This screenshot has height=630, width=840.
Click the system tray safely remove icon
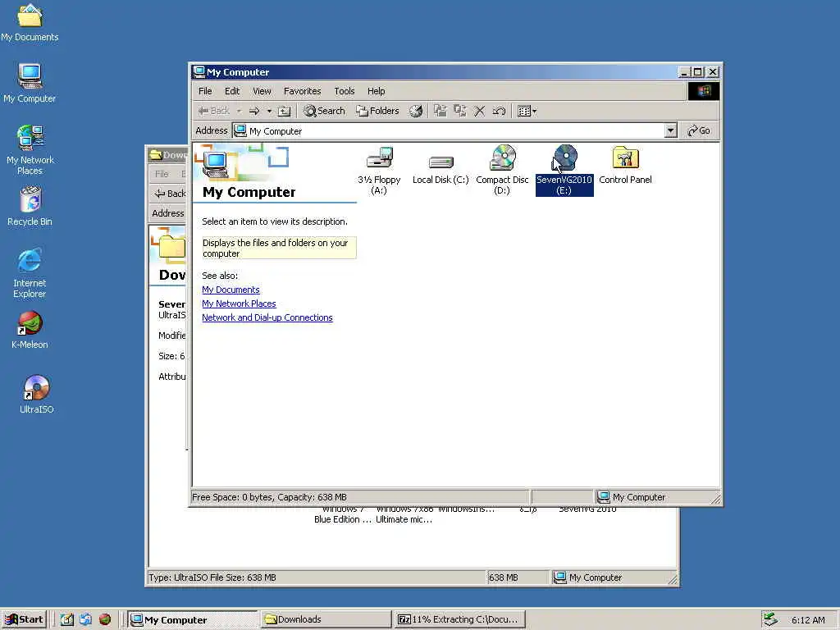[770, 619]
